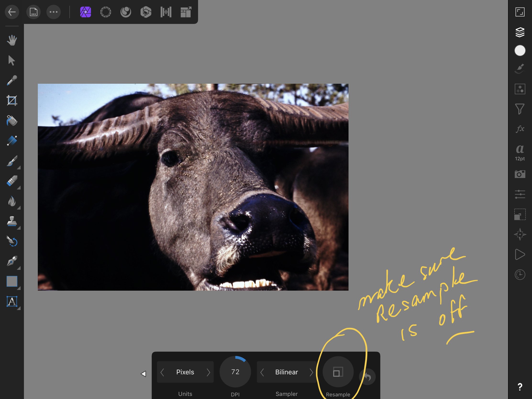
Task: Adjust the DPI dial showing 72
Action: coord(235,372)
